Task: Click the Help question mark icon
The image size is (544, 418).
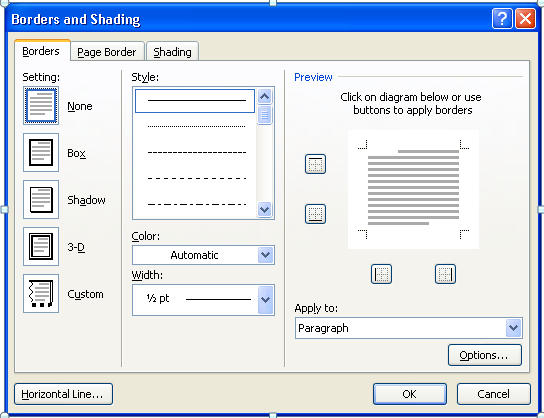Action: point(502,18)
